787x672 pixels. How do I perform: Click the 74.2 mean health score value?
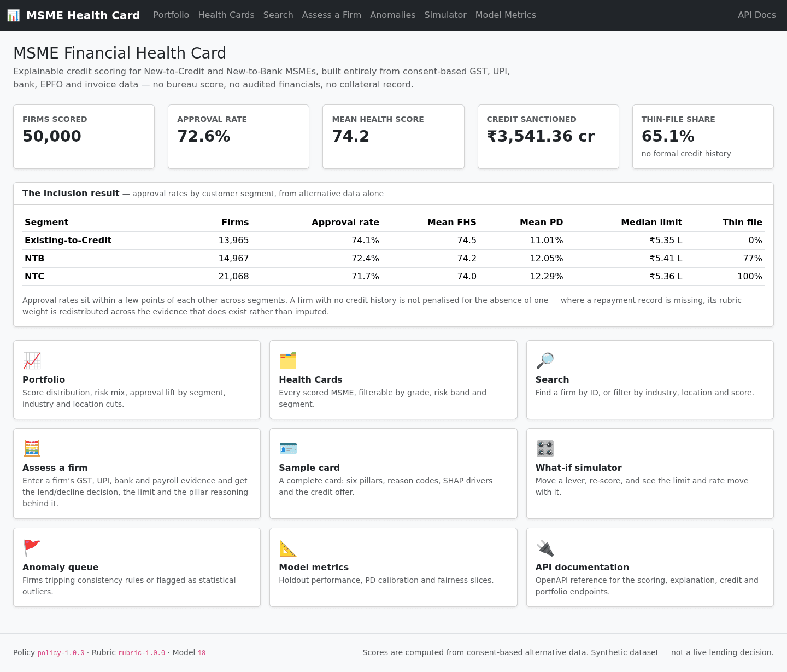coord(351,136)
